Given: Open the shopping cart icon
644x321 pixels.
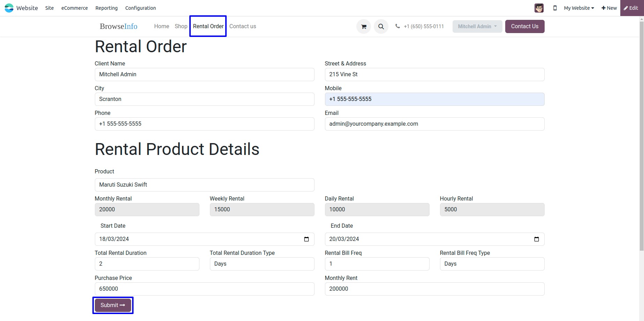Looking at the screenshot, I should pos(364,26).
